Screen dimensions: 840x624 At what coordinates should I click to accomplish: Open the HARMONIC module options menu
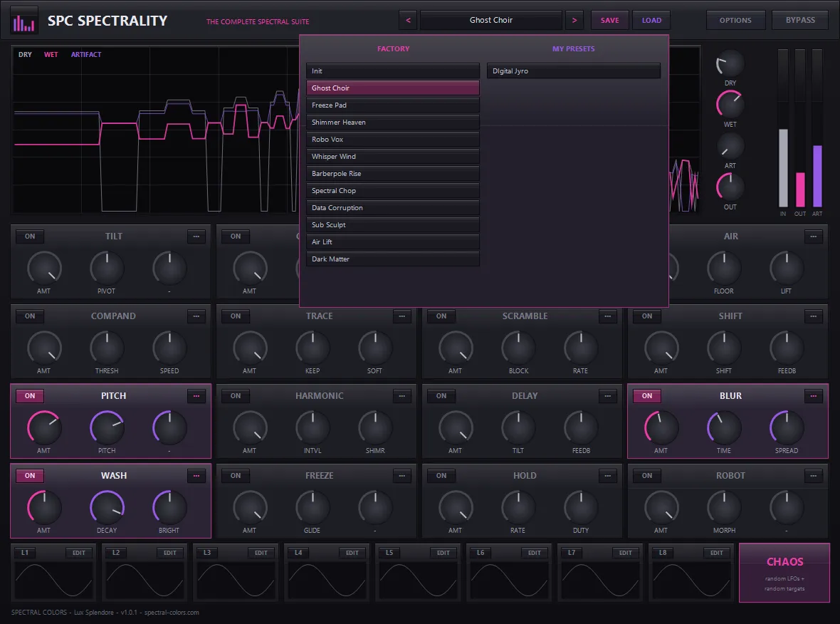[402, 396]
